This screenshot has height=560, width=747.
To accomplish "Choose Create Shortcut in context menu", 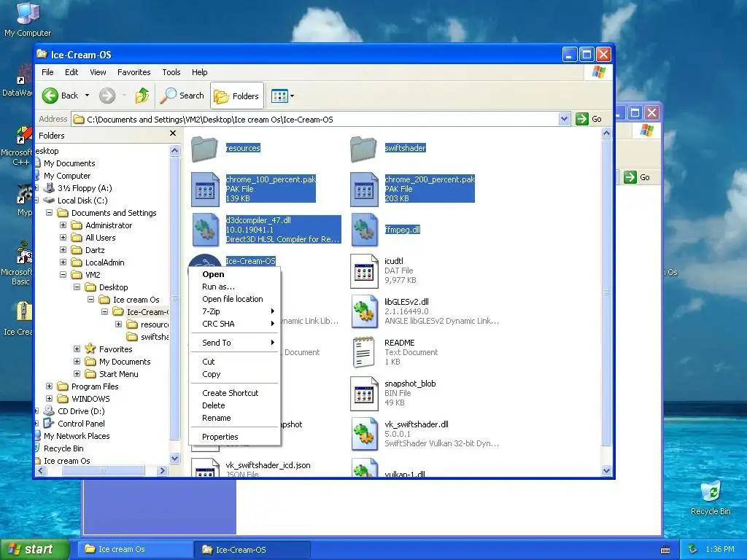I will point(234,393).
